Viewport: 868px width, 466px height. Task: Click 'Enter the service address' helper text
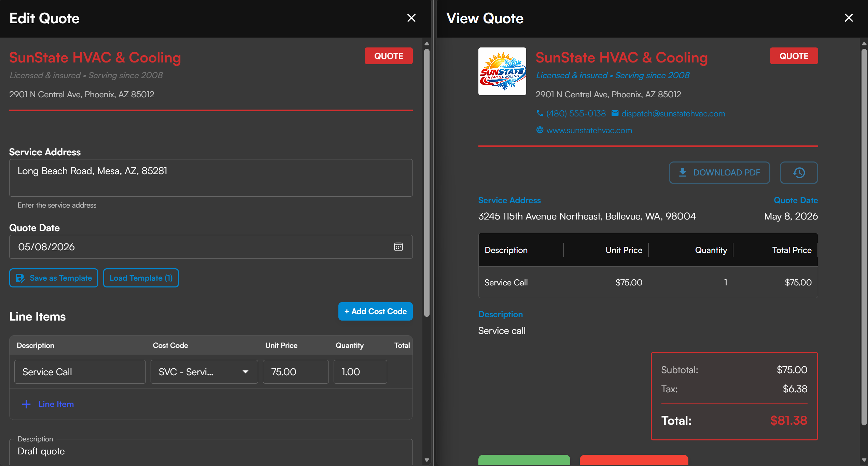[57, 205]
